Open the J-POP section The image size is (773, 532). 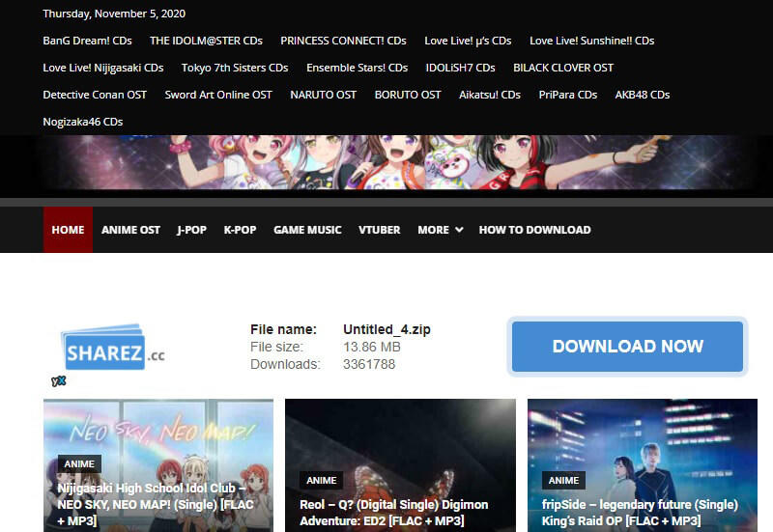point(191,230)
